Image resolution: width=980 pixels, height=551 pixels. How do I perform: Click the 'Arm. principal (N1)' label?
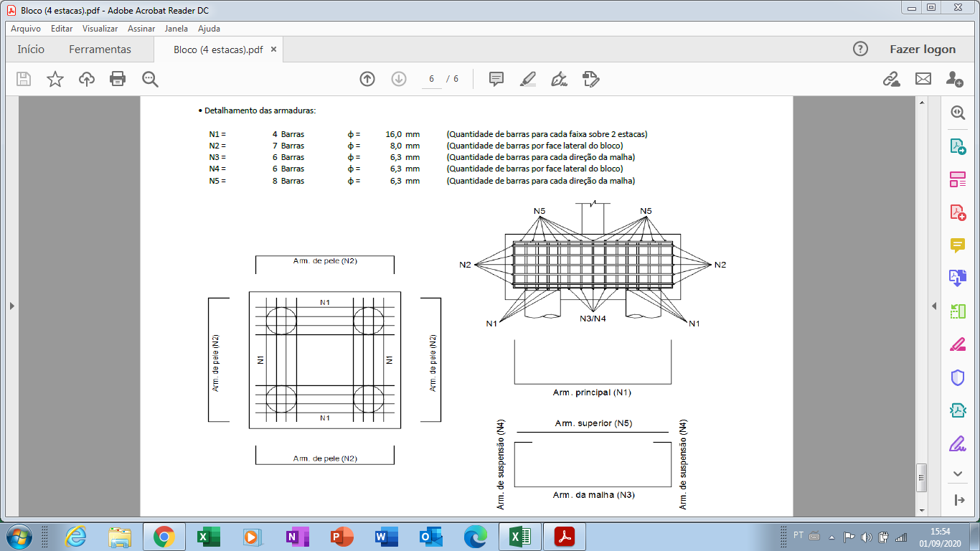(592, 392)
